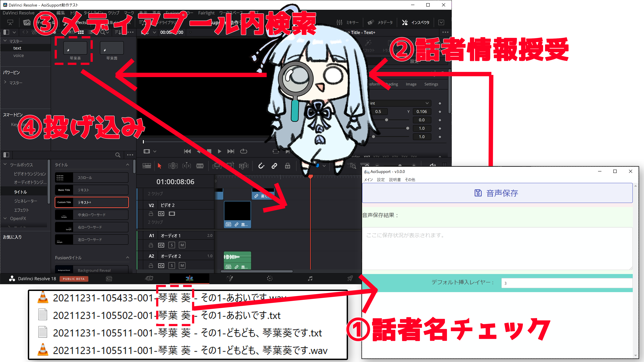Select the voice bin in media pool
Image resolution: width=644 pixels, height=362 pixels.
18,55
